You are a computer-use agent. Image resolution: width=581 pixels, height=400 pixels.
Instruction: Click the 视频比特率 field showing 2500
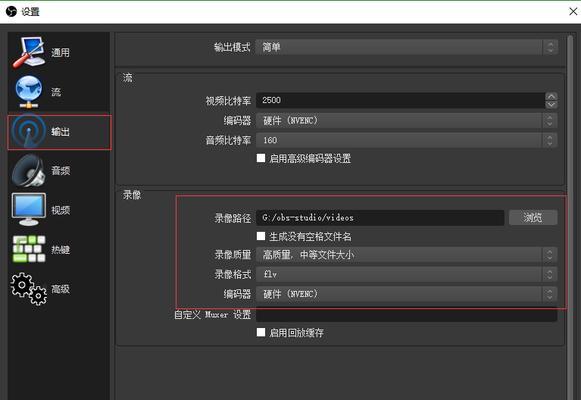coord(400,100)
